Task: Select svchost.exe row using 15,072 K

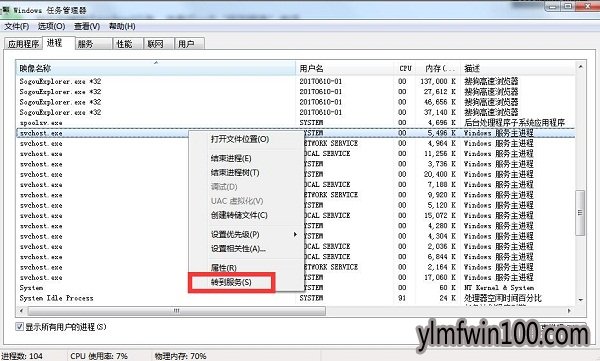Action: pyautogui.click(x=295, y=216)
